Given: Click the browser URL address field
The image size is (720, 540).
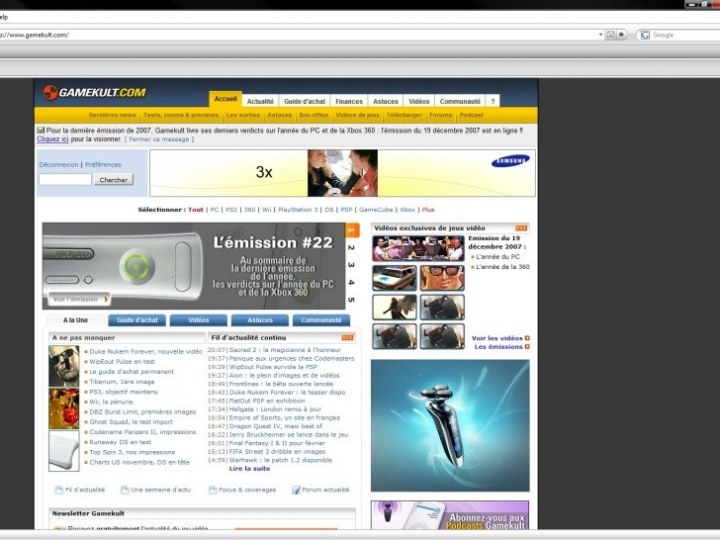Looking at the screenshot, I should (298, 35).
